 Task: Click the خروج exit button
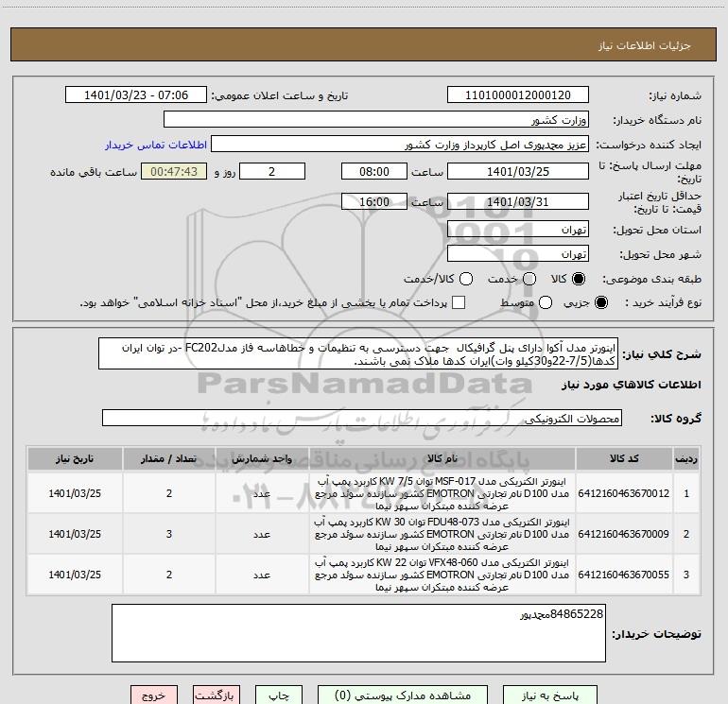click(154, 695)
